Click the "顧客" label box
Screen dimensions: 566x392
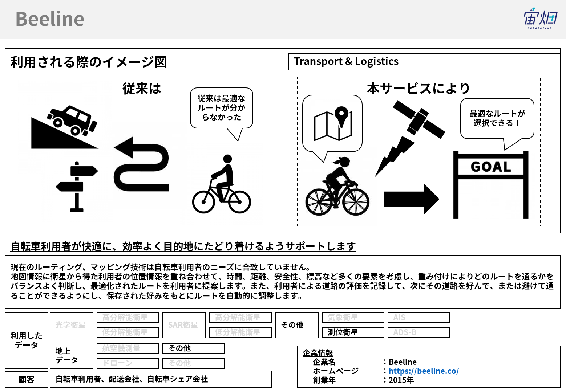coord(27,380)
